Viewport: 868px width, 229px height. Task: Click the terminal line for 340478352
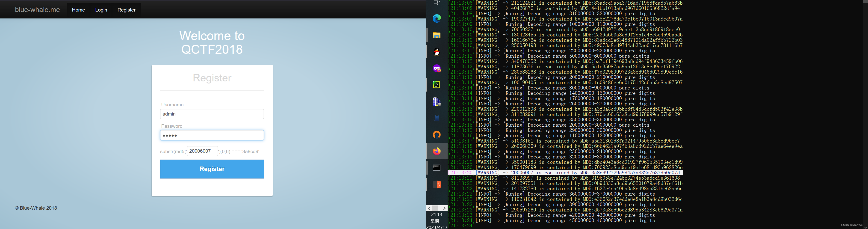click(565, 61)
